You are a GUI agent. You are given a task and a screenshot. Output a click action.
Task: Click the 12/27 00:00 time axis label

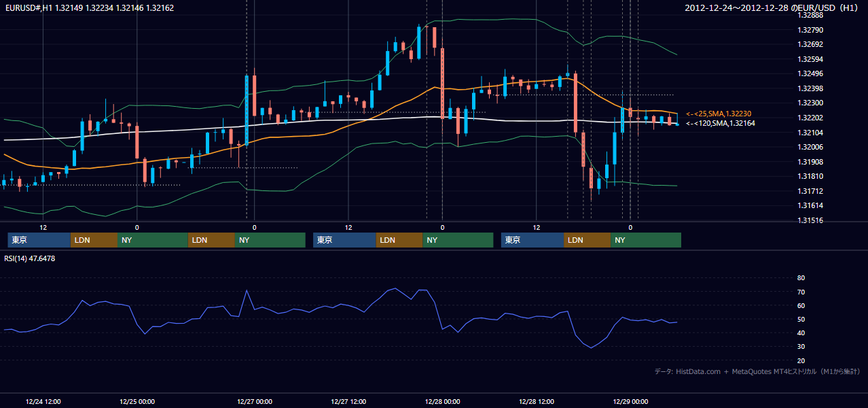click(x=254, y=401)
